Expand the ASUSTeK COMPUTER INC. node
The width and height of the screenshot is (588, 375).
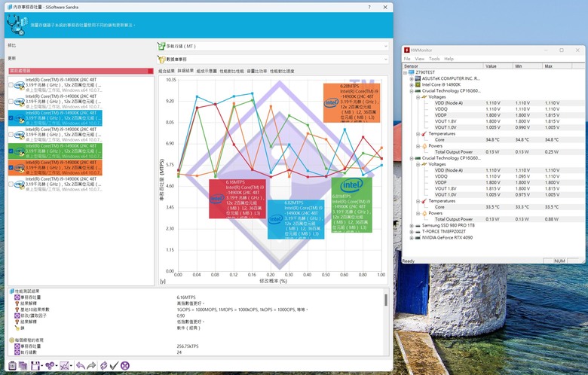click(x=412, y=78)
